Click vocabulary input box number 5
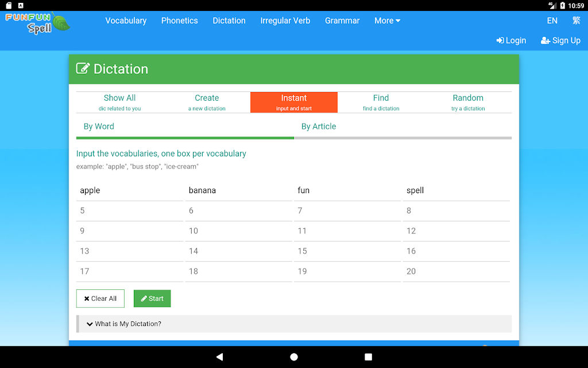Screen dimensions: 588x368 pyautogui.click(x=130, y=210)
